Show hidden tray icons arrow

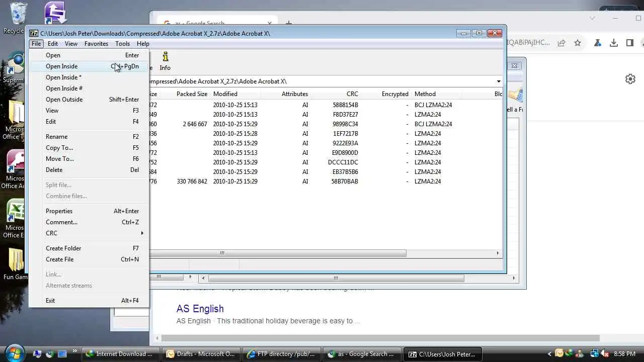[x=550, y=353]
